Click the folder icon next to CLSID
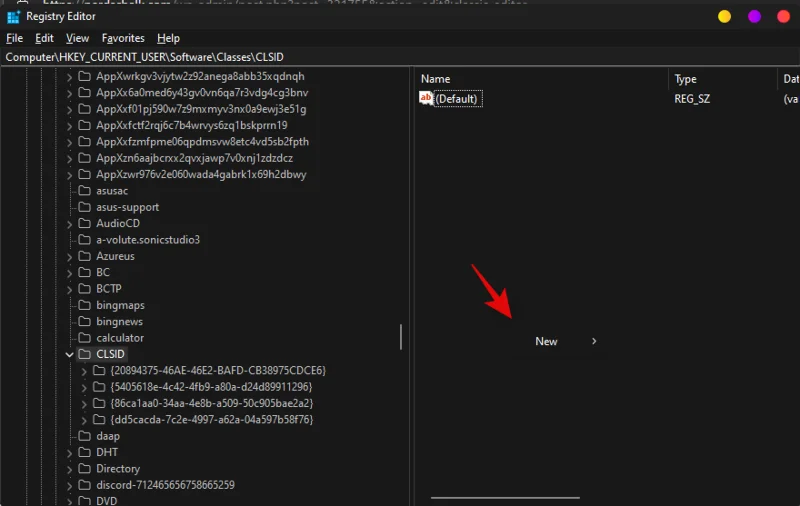The width and height of the screenshot is (800, 506). [x=84, y=354]
